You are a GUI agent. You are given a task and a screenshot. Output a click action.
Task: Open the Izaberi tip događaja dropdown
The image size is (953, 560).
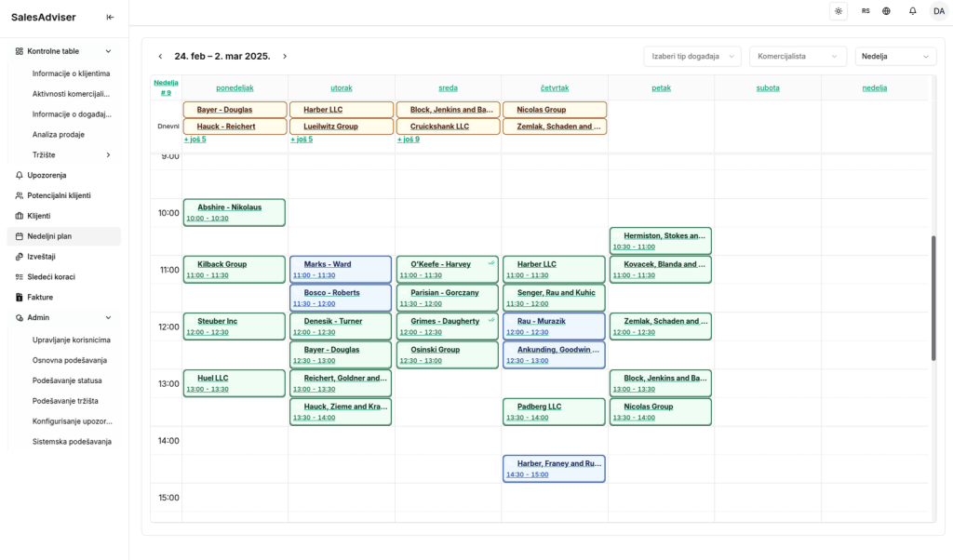[x=692, y=57]
